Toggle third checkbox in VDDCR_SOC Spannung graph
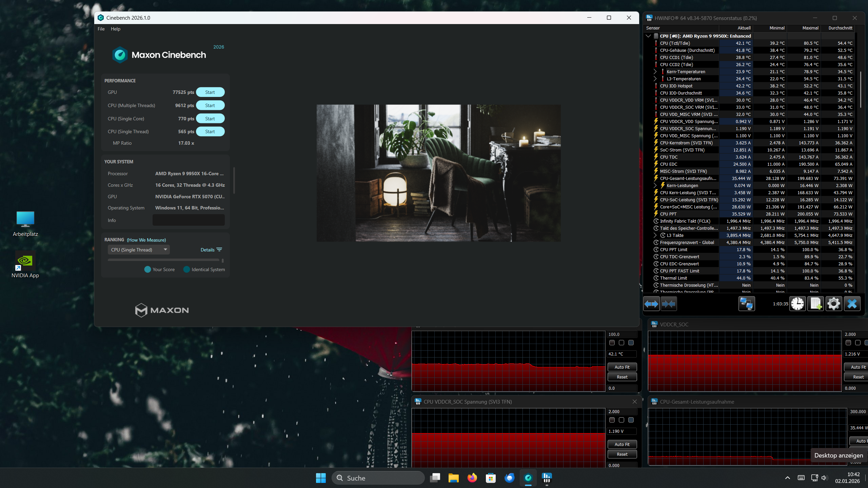 [x=631, y=420]
